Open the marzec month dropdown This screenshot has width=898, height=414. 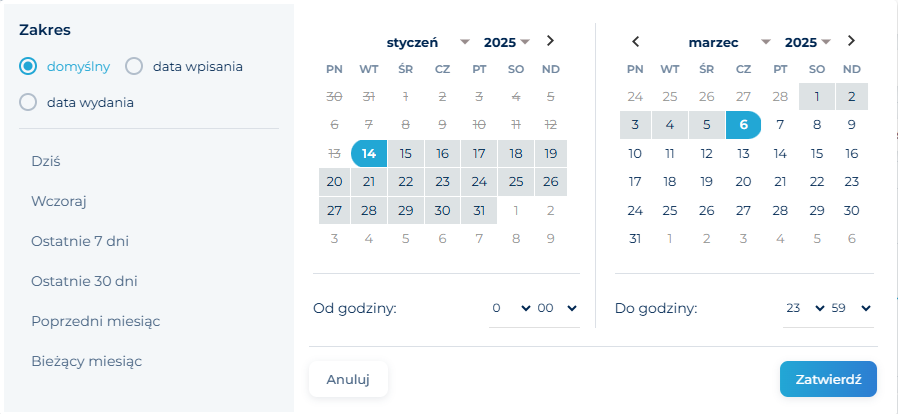pos(729,42)
